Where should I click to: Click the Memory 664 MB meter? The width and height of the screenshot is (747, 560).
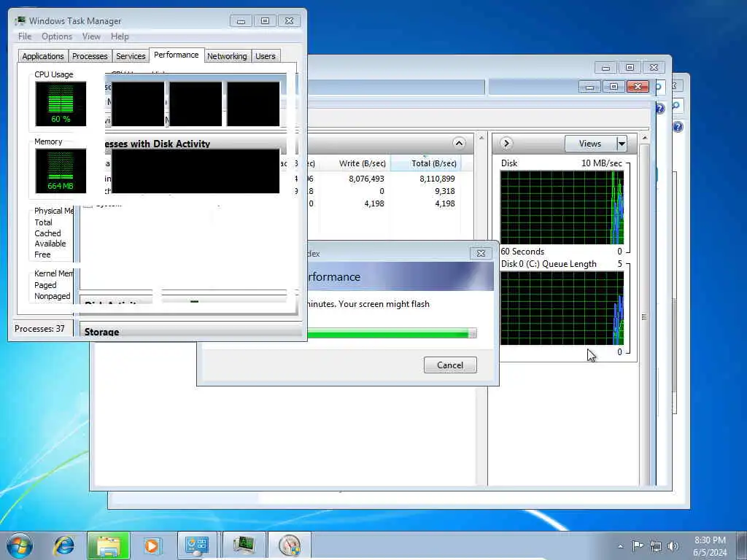point(61,171)
